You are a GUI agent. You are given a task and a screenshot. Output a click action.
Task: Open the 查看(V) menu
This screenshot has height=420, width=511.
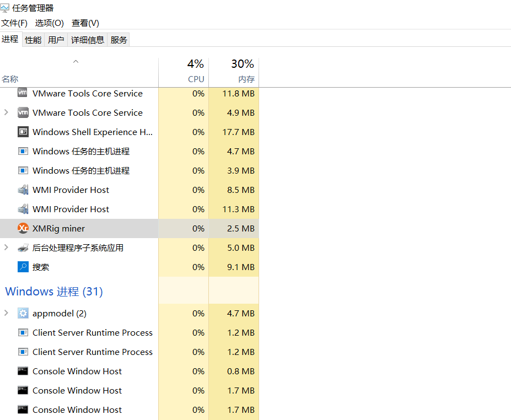click(85, 23)
